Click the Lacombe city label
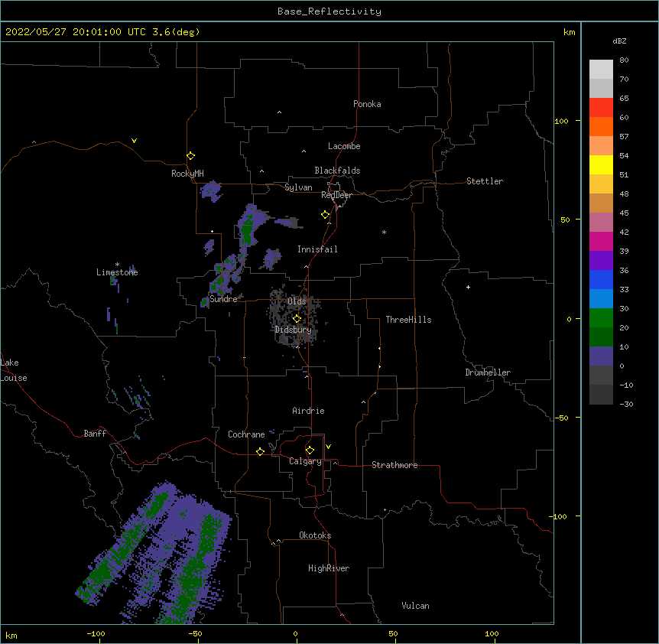Screen dimensions: 659x644 coord(344,146)
